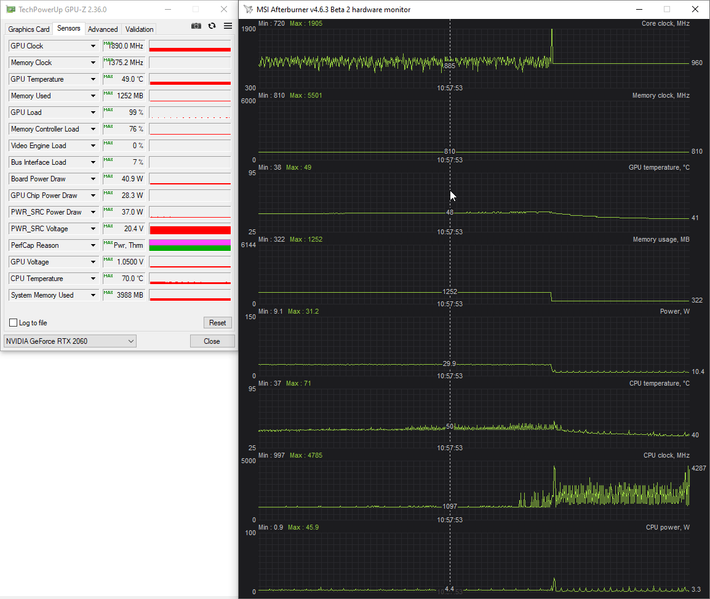Expand the Board Power Draw dropdown
The image size is (710, 599).
click(x=93, y=179)
